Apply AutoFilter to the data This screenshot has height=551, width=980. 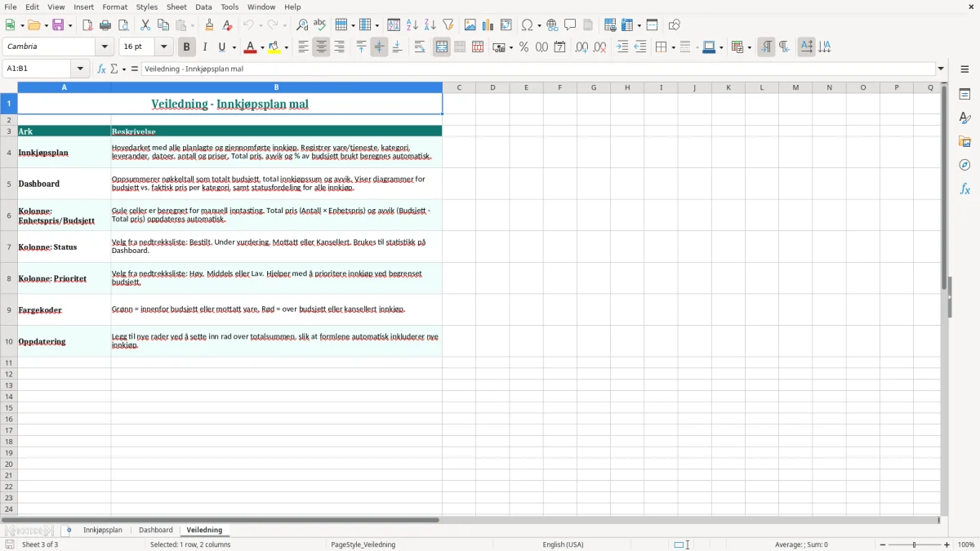click(448, 25)
